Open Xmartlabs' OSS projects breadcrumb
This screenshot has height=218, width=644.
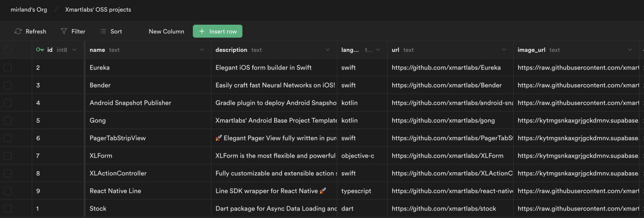tap(98, 10)
